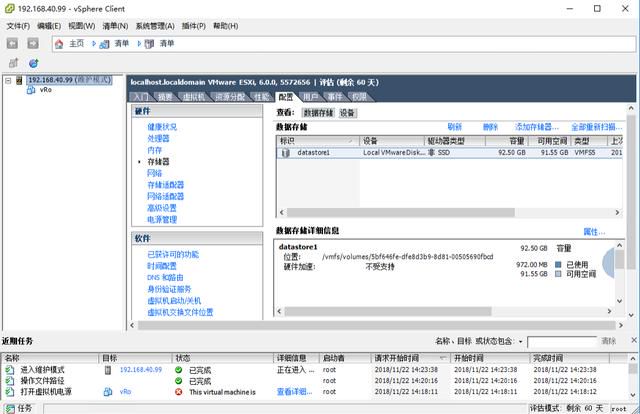Viewport: 640px width, 414px height.
Task: Select the 数据存储 view button
Action: coord(318,113)
